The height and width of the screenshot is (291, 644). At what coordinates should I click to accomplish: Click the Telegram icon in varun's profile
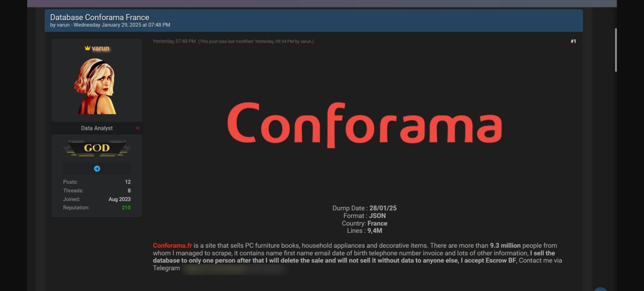tap(97, 168)
